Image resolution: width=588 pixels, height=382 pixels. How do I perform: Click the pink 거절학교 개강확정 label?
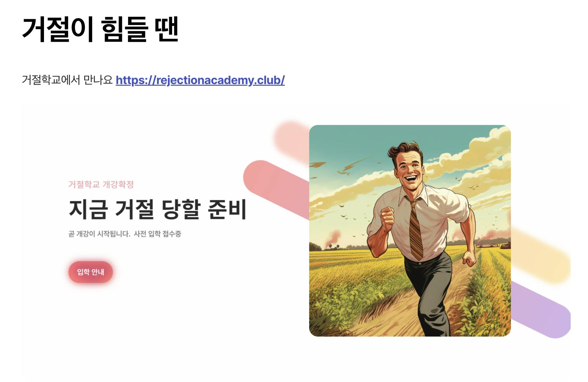101,184
